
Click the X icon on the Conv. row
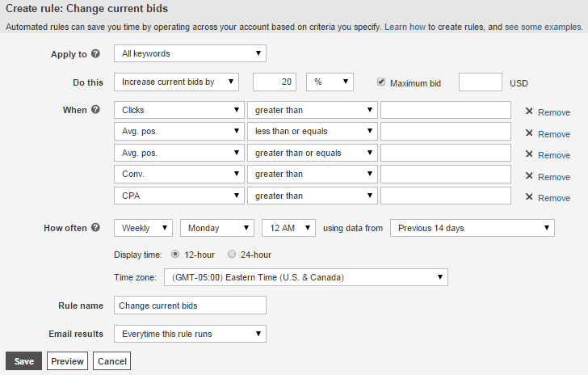529,175
